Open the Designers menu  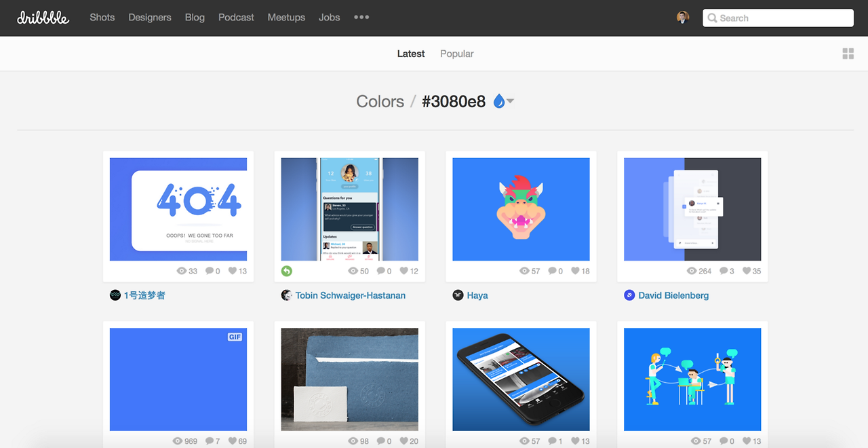[150, 18]
